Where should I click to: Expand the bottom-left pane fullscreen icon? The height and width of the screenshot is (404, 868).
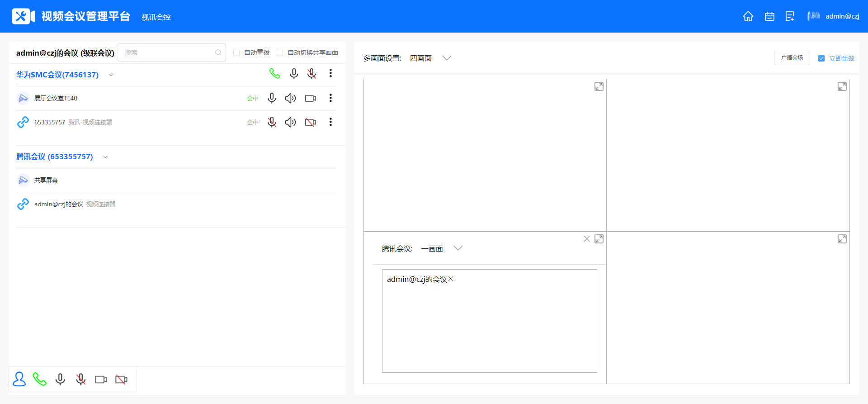tap(599, 239)
